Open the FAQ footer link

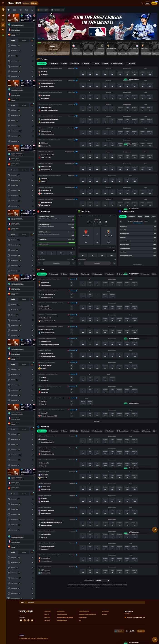pyautogui.click(x=80, y=620)
